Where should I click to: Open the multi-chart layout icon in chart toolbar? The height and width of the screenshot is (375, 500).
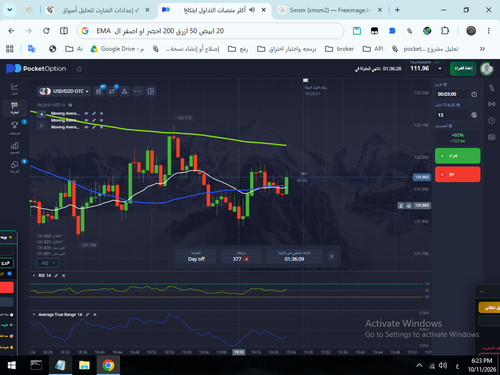(151, 91)
